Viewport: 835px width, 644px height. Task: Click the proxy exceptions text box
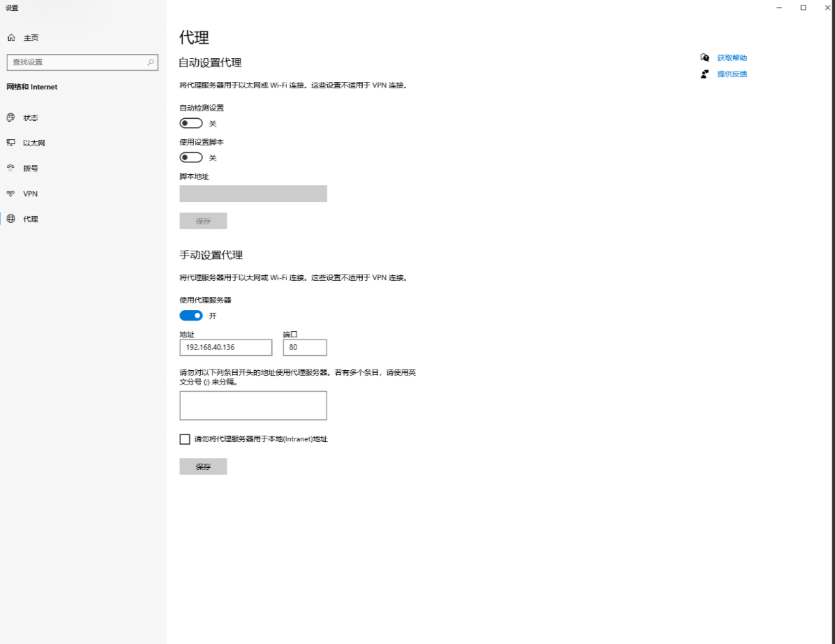pyautogui.click(x=253, y=406)
